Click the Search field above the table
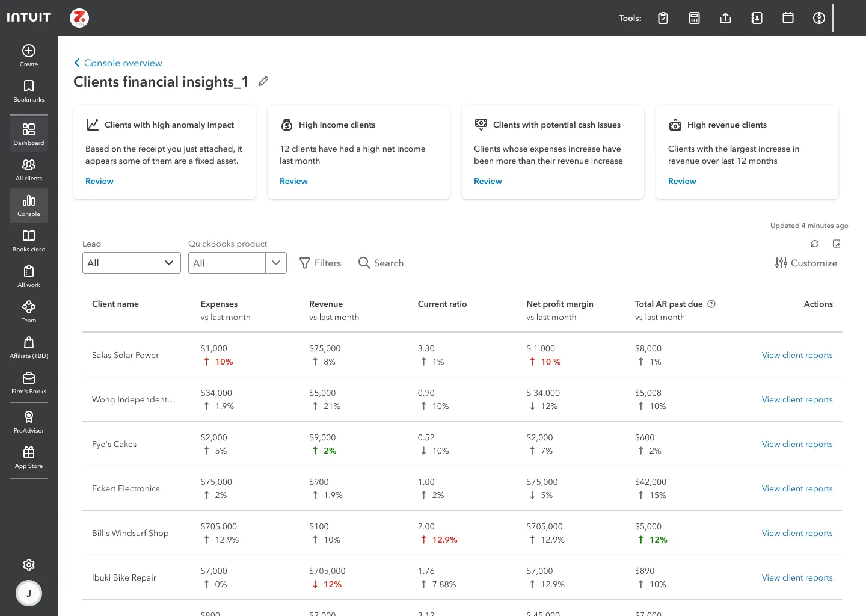Viewport: 866px width, 616px height. (381, 263)
